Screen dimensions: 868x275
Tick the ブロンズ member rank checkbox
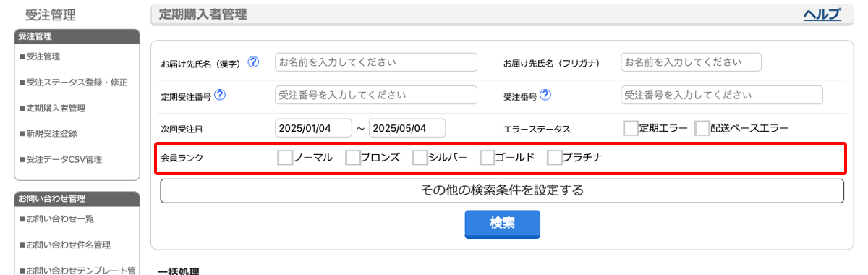(x=353, y=157)
